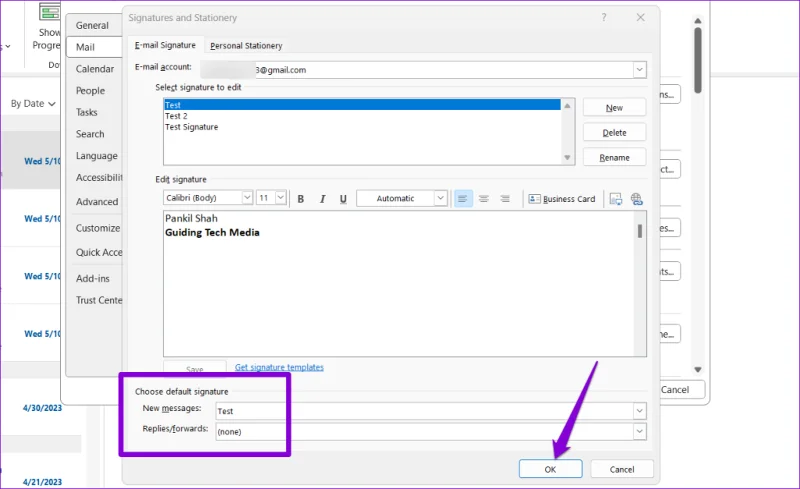Open the Automatic font color dropdown
The image size is (800, 489).
(x=440, y=198)
